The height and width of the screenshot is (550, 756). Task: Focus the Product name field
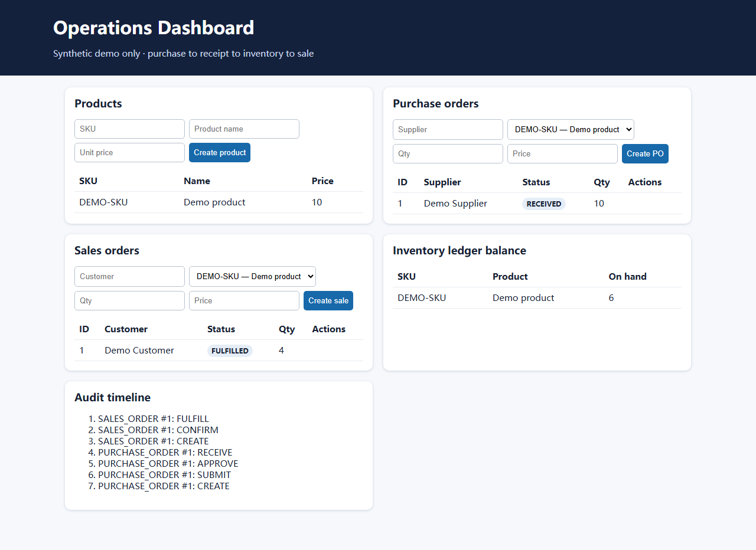244,129
